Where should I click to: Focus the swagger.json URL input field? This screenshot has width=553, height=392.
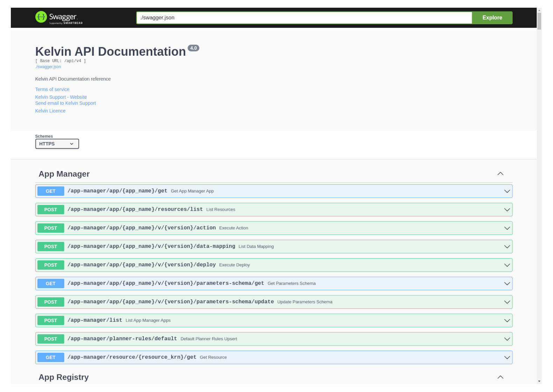(304, 18)
